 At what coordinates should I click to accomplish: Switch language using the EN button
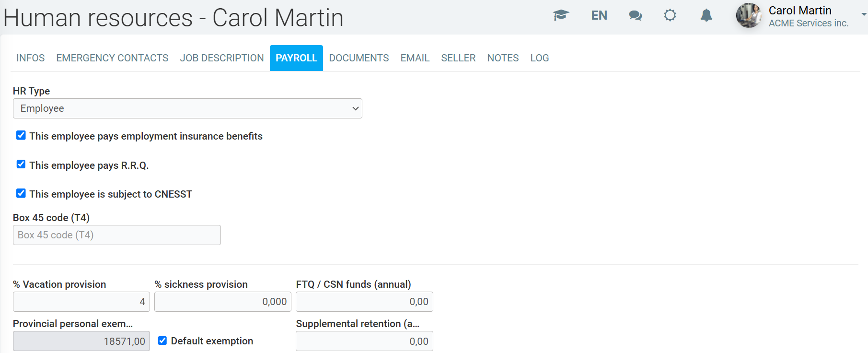(599, 15)
